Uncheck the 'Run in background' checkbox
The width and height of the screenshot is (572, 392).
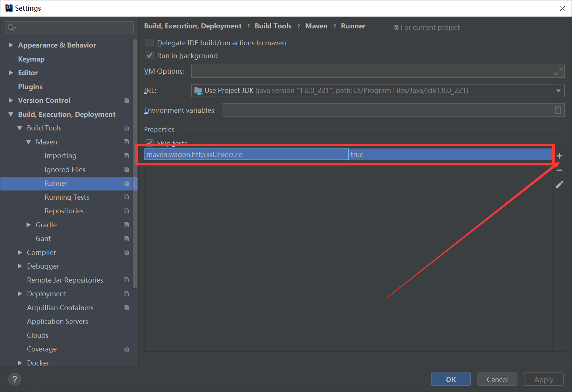(x=150, y=56)
